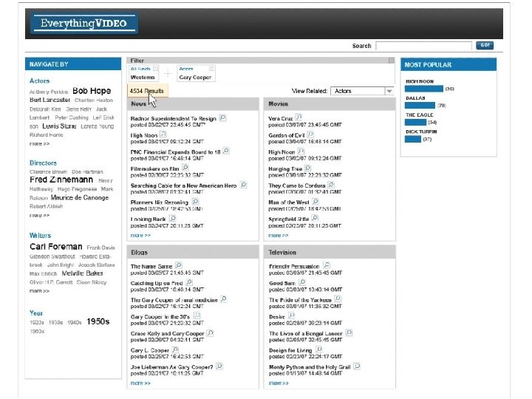This screenshot has height=399, width=532.
Task: Click magnifier icon next to Design for Living
Action: (x=319, y=349)
